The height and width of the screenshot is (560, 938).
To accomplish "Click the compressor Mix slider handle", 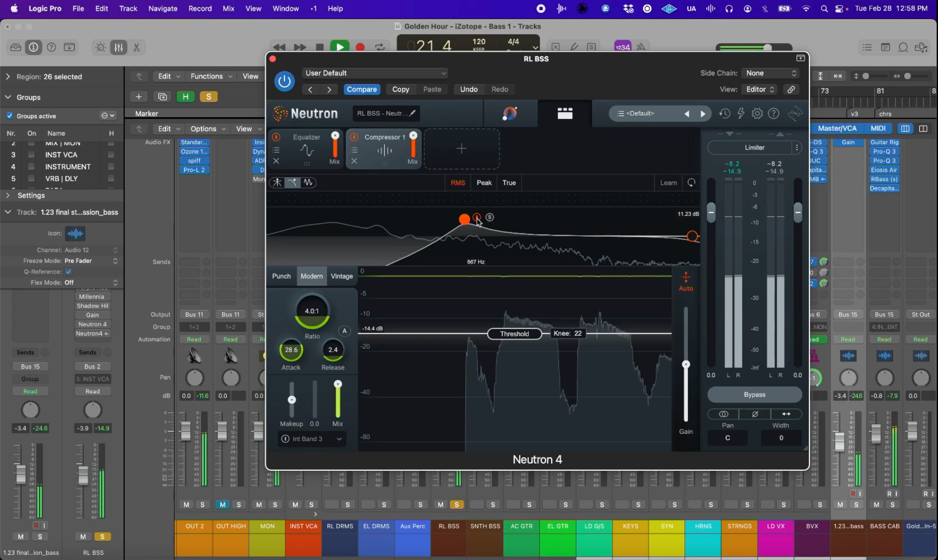I will 337,384.
